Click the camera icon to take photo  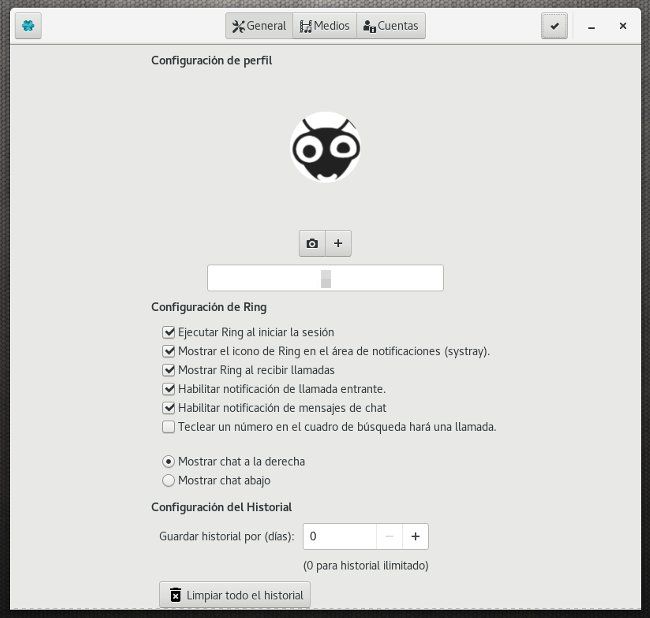(312, 243)
